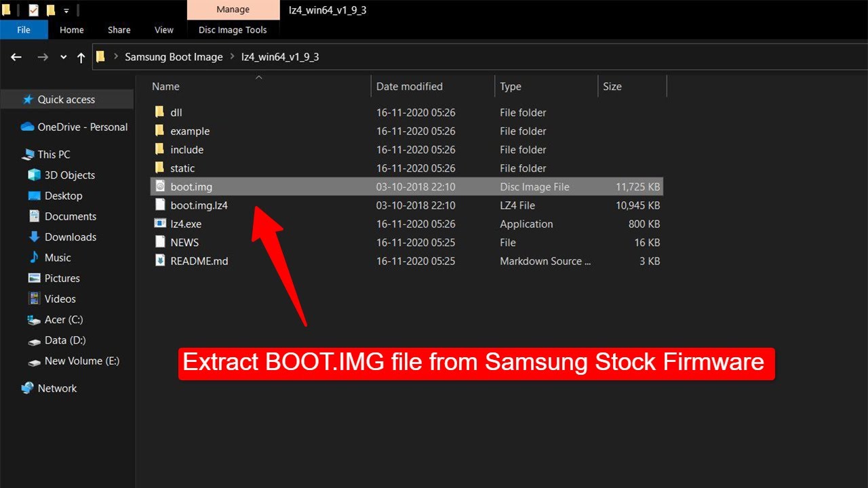Click the lz4.exe application icon
The height and width of the screenshot is (488, 868).
[160, 223]
